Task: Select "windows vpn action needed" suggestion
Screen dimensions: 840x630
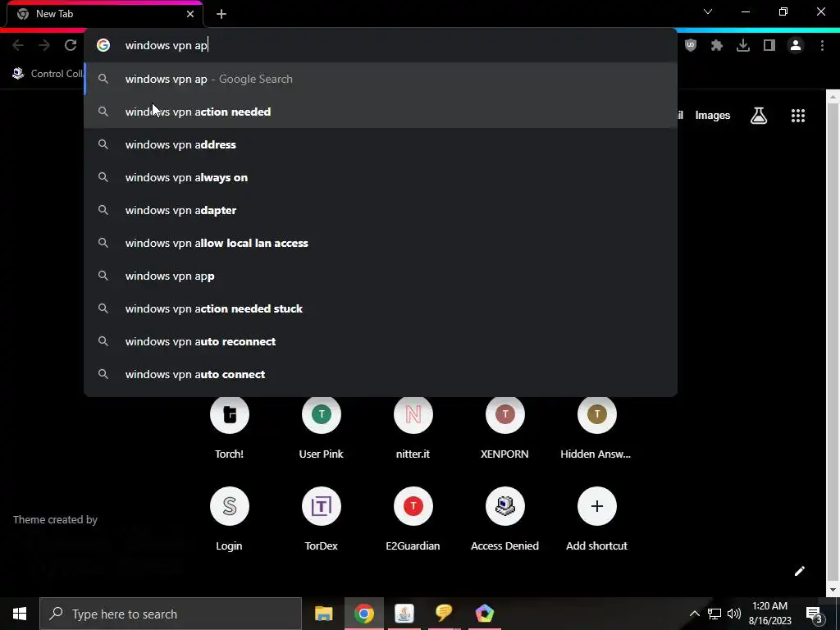Action: (x=381, y=112)
